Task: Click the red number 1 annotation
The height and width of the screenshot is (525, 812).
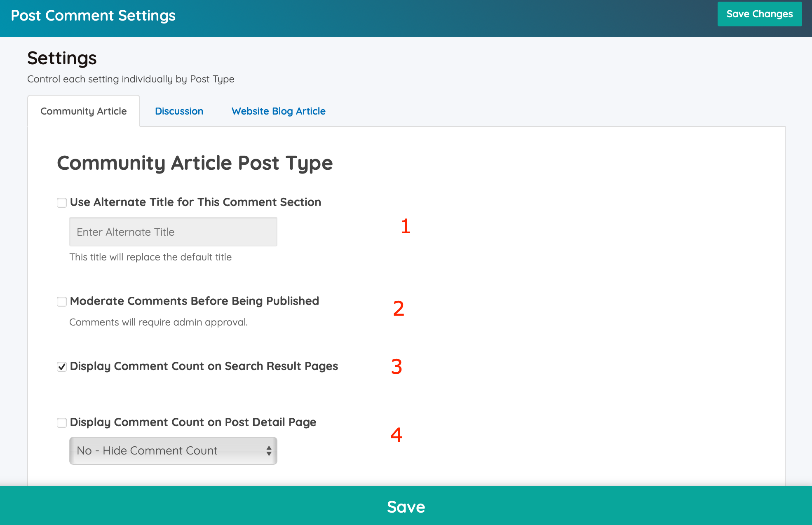Action: (x=406, y=227)
